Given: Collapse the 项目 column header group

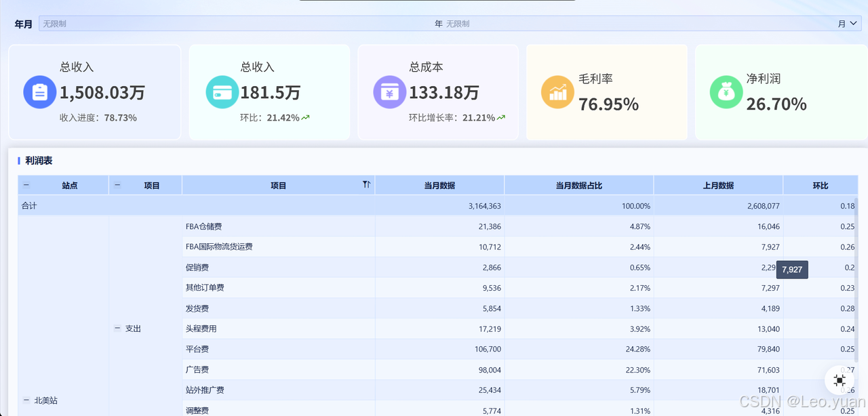Looking at the screenshot, I should [x=117, y=185].
